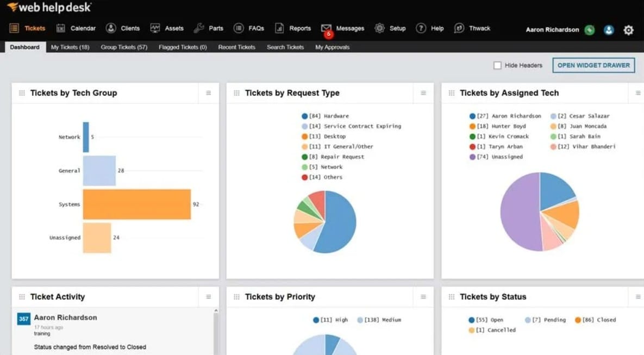Viewport: 644px width, 355px height.
Task: Click the Aaron Richardson name in Ticket Activity
Action: coord(65,317)
